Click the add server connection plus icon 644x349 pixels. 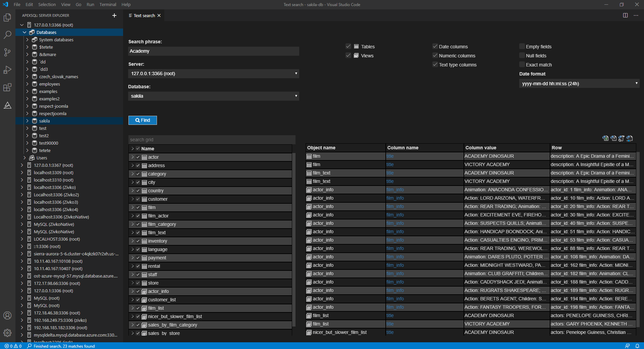(114, 15)
